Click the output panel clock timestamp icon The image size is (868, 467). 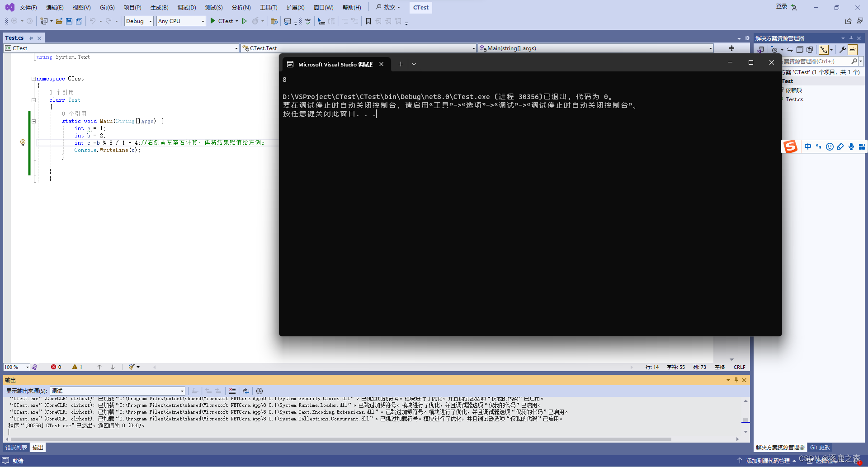259,391
